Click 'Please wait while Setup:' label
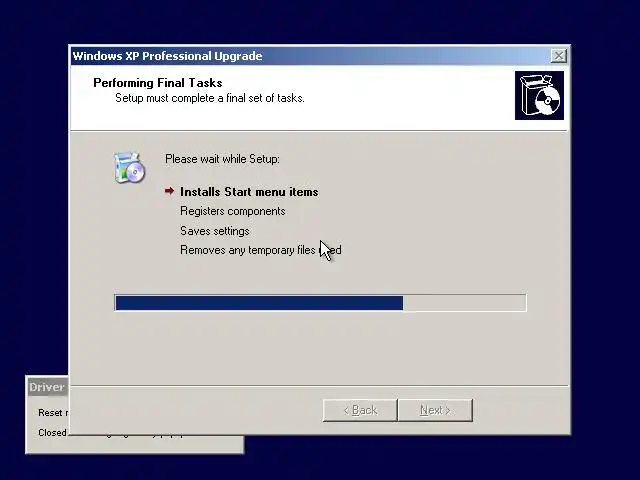Viewport: 640px width, 480px height. [x=222, y=159]
